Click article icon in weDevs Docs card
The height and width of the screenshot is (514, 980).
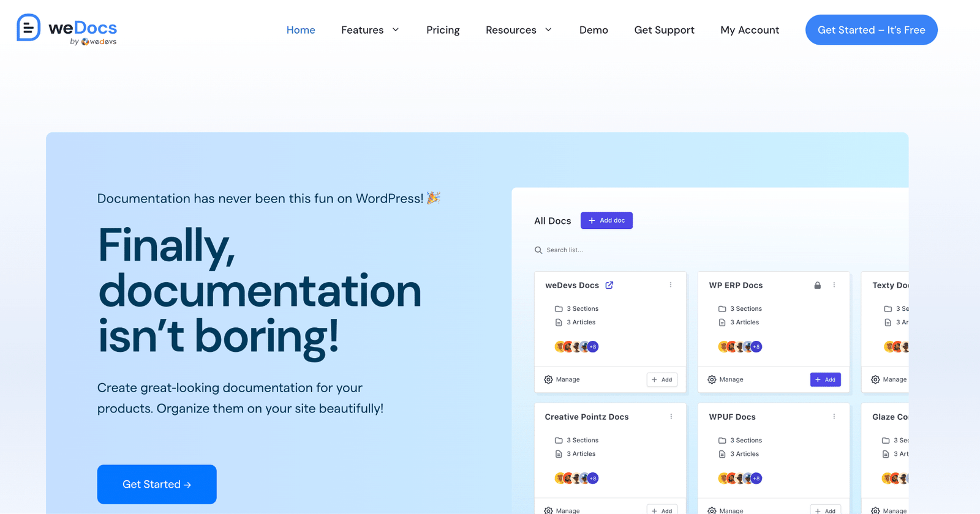559,322
